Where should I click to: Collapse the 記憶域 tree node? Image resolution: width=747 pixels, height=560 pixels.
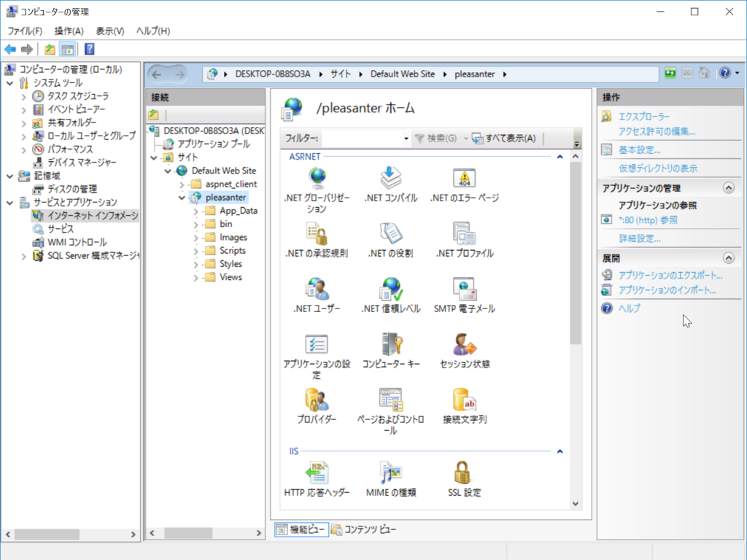pyautogui.click(x=10, y=176)
